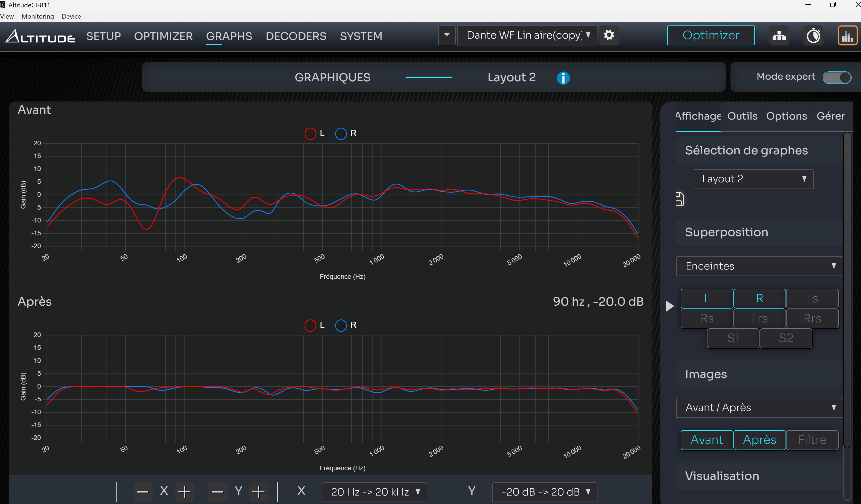861x504 pixels.
Task: Open the preset list arrow dropdown
Action: pos(447,35)
